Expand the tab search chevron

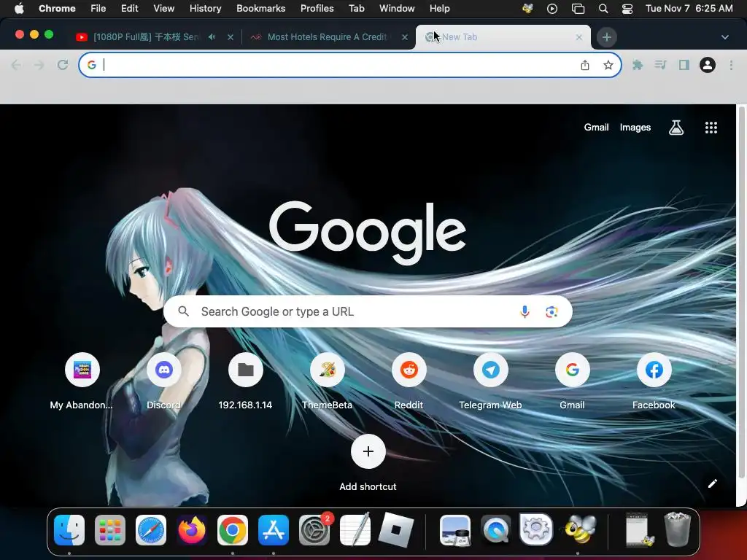[x=725, y=37]
